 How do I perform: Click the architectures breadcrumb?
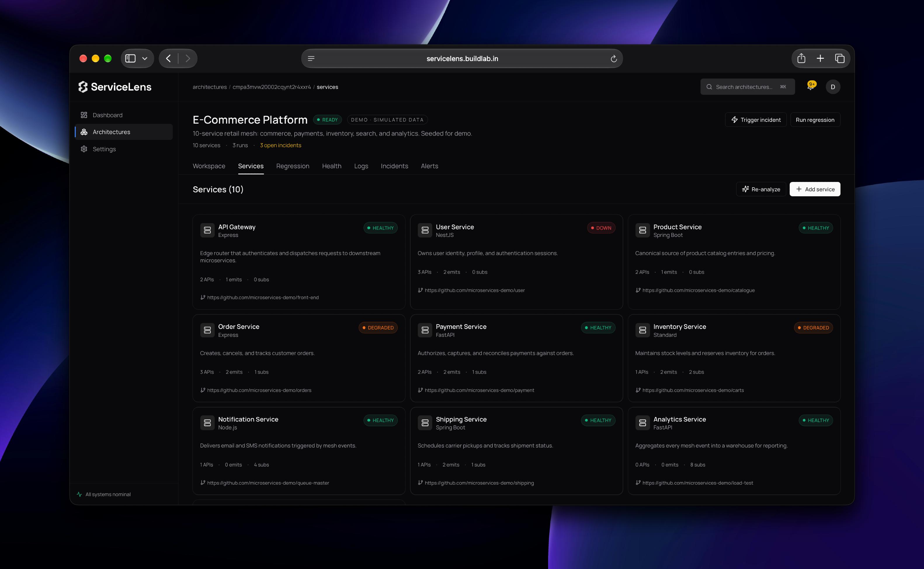click(x=210, y=87)
